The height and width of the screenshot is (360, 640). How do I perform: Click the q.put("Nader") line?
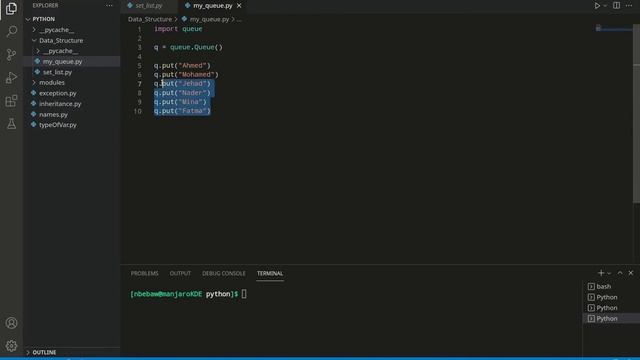(x=182, y=93)
